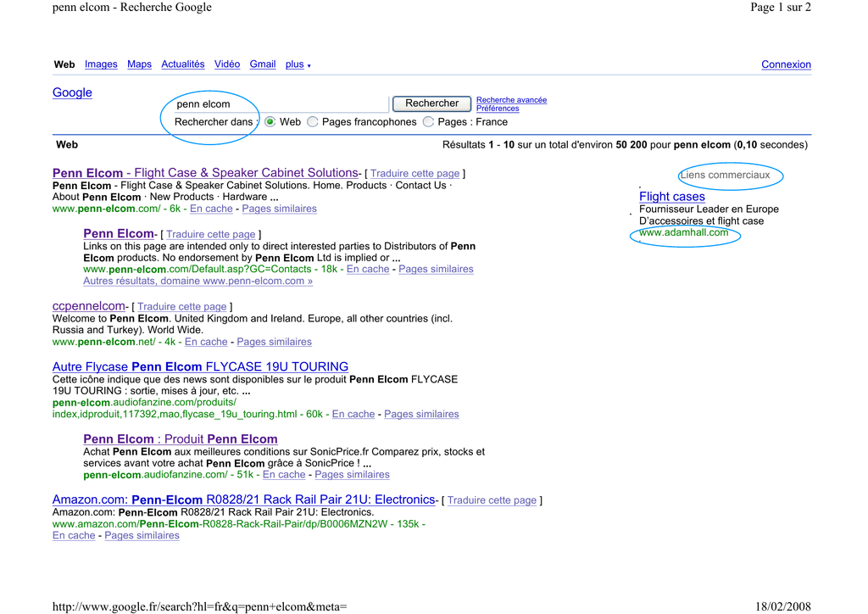Open Pages similaires for the 6k penn-elcom.com result
Screen dimensions: 868x614
click(x=279, y=209)
